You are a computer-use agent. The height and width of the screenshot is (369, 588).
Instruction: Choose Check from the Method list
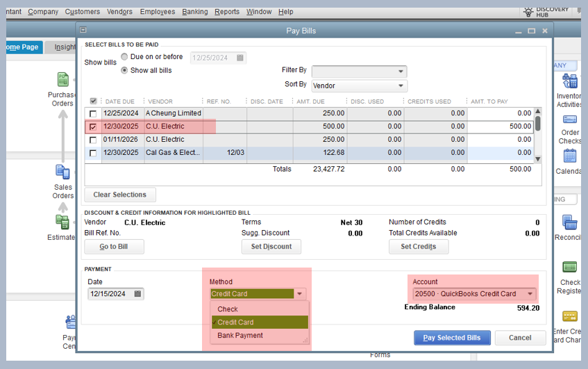(260, 309)
